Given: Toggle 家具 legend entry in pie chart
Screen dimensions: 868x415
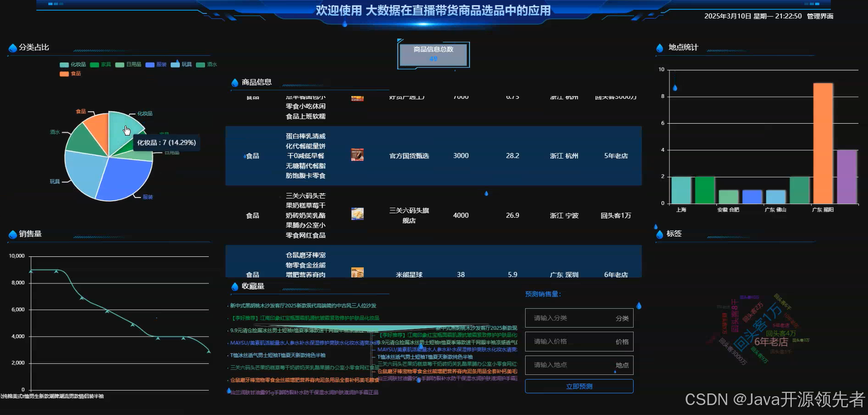Looking at the screenshot, I should [101, 65].
